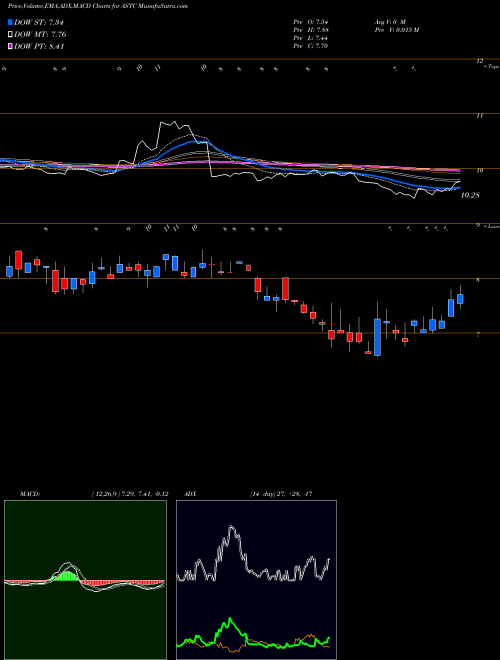Screen dimensions: 500x660
Task: Click the 11 price axis label
Action: 479,116
